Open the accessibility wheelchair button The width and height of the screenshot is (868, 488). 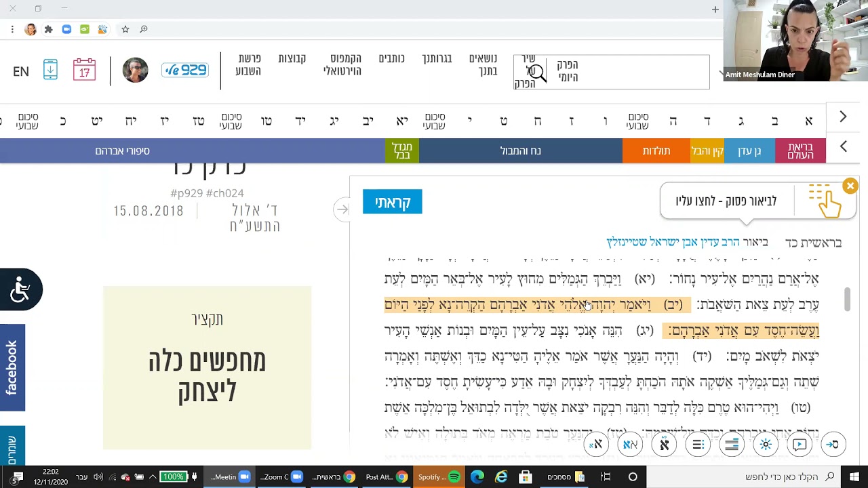click(x=20, y=289)
